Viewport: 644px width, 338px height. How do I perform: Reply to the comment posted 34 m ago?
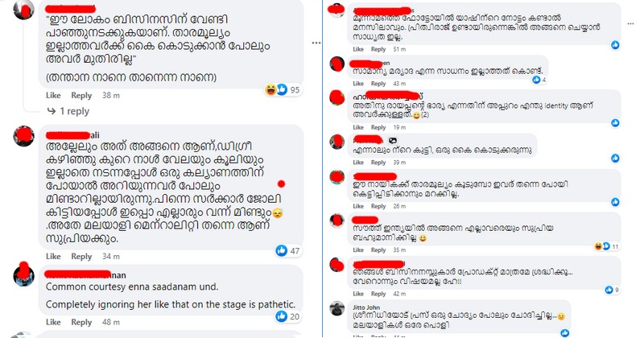click(81, 256)
